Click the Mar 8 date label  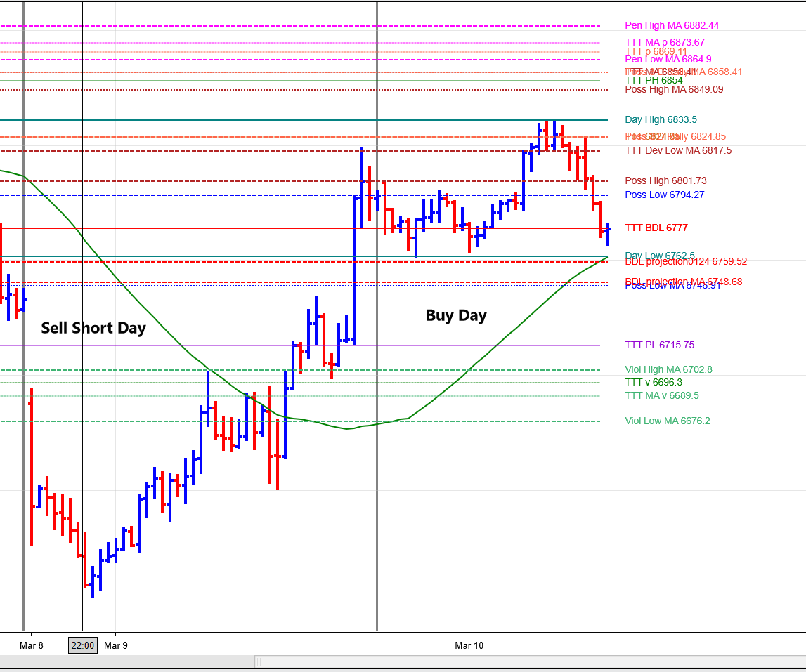32,645
